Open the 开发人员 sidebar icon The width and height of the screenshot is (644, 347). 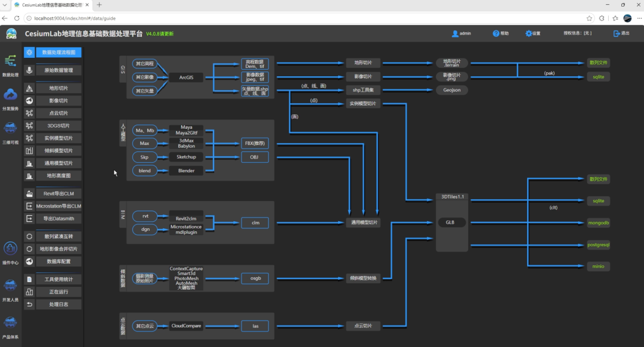(10, 286)
